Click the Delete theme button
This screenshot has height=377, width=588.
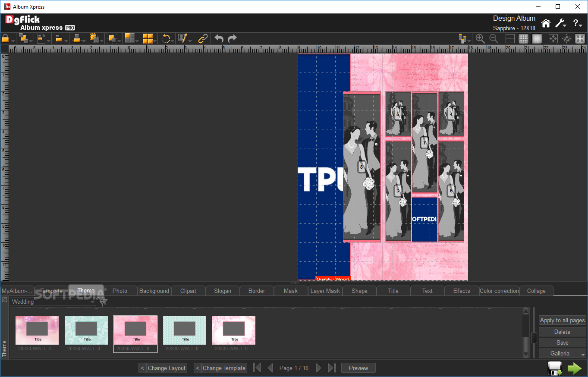point(563,332)
